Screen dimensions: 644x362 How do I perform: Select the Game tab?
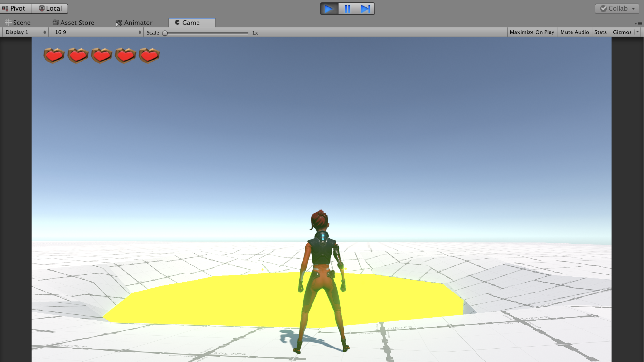[191, 23]
